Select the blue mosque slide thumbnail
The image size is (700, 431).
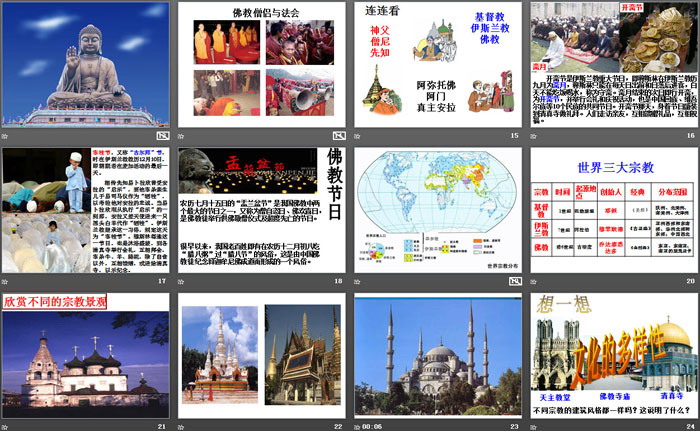point(438,355)
